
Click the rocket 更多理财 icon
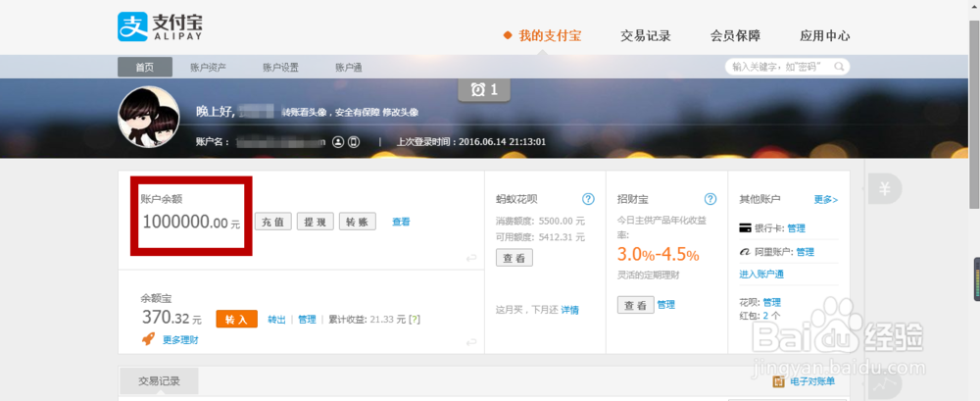tap(148, 339)
